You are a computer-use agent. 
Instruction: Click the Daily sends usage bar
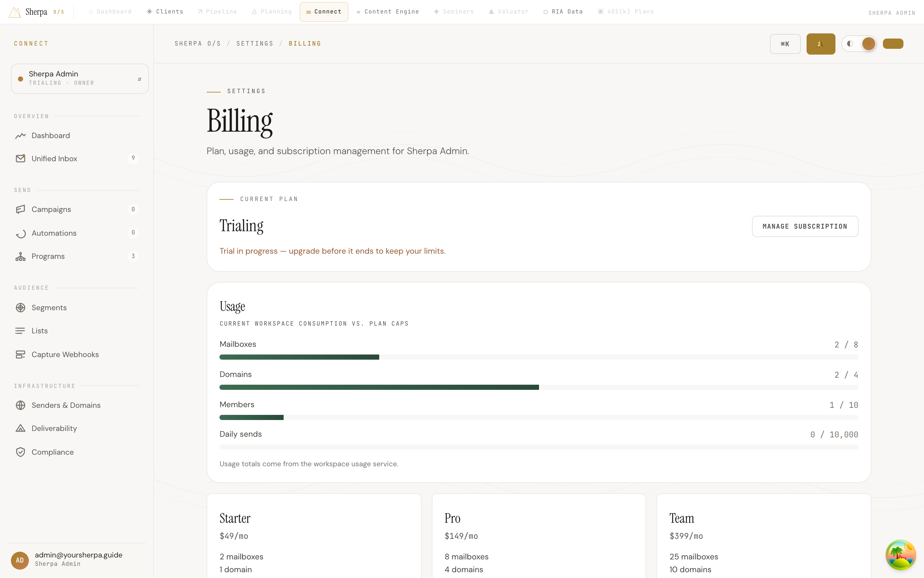[539, 447]
